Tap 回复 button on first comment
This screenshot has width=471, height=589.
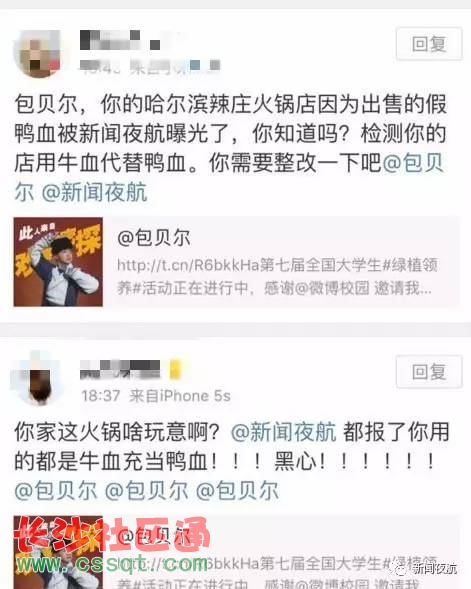pyautogui.click(x=429, y=44)
